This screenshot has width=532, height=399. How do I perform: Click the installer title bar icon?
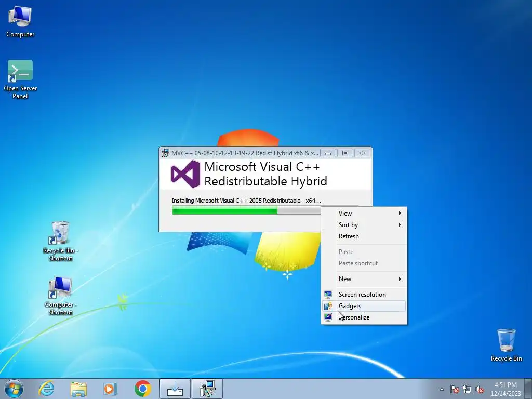pyautogui.click(x=165, y=153)
